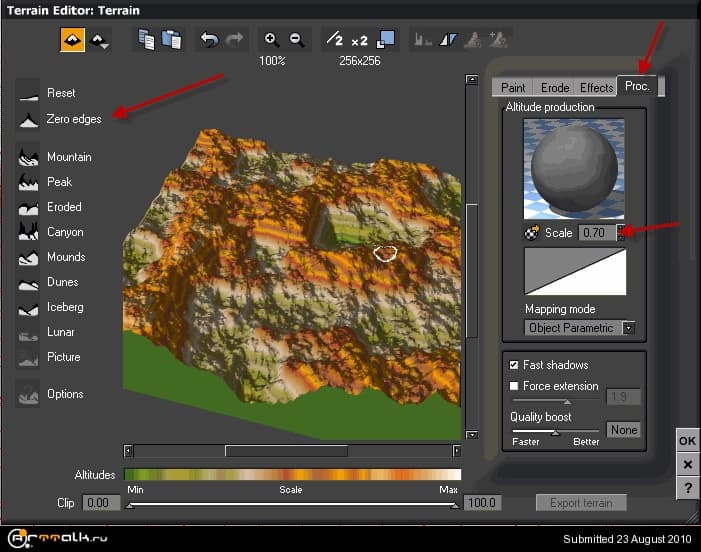Image resolution: width=701 pixels, height=552 pixels.
Task: Click the 3D terrain preview
Action: click(x=292, y=284)
